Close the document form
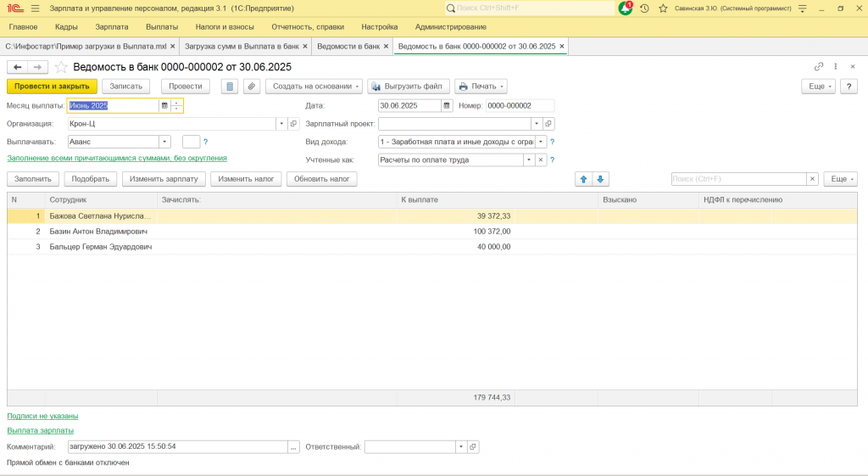Image resolution: width=868 pixels, height=476 pixels. click(853, 66)
